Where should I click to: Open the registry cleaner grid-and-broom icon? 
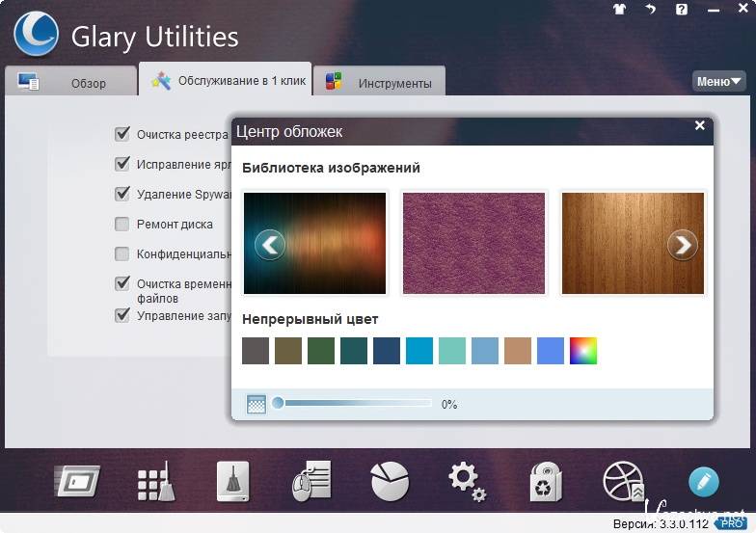pos(155,481)
